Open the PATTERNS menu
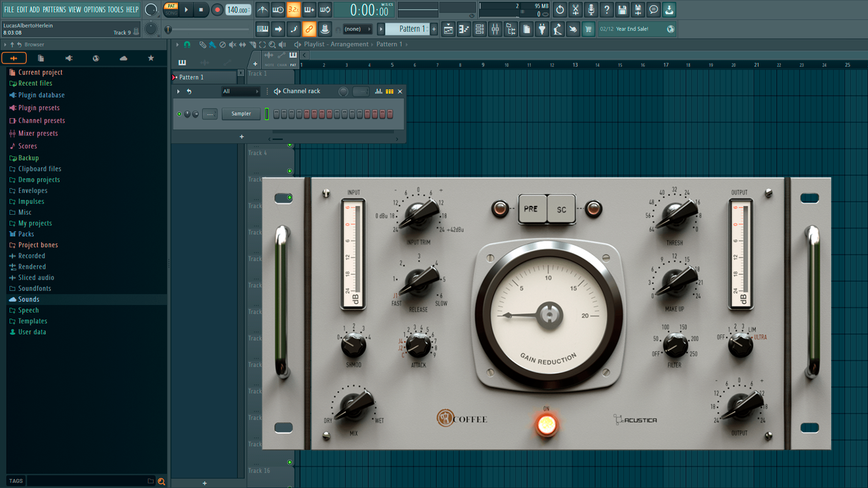 pyautogui.click(x=54, y=10)
